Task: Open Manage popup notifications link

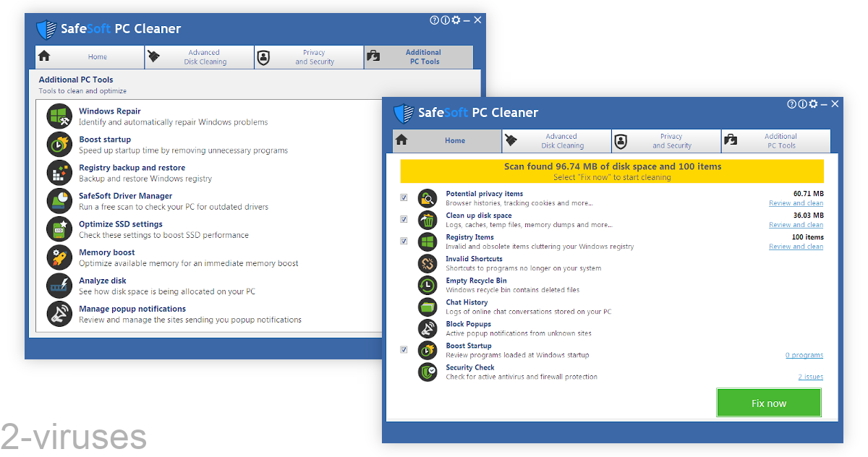Action: pos(132,309)
